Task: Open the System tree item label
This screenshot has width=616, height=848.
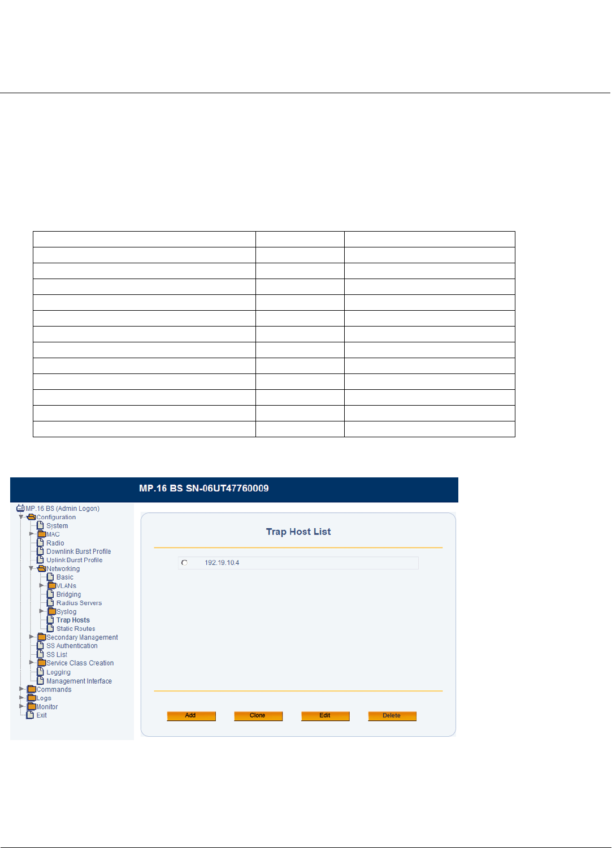Action: (57, 526)
